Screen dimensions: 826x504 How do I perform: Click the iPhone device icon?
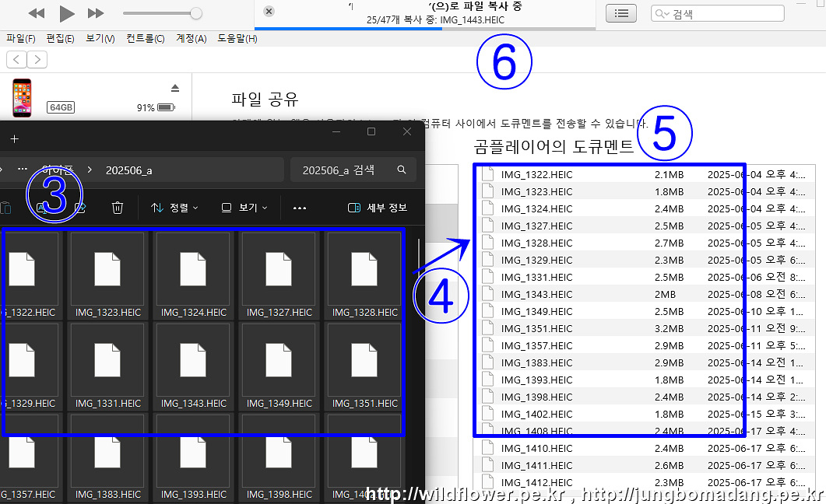pos(22,98)
